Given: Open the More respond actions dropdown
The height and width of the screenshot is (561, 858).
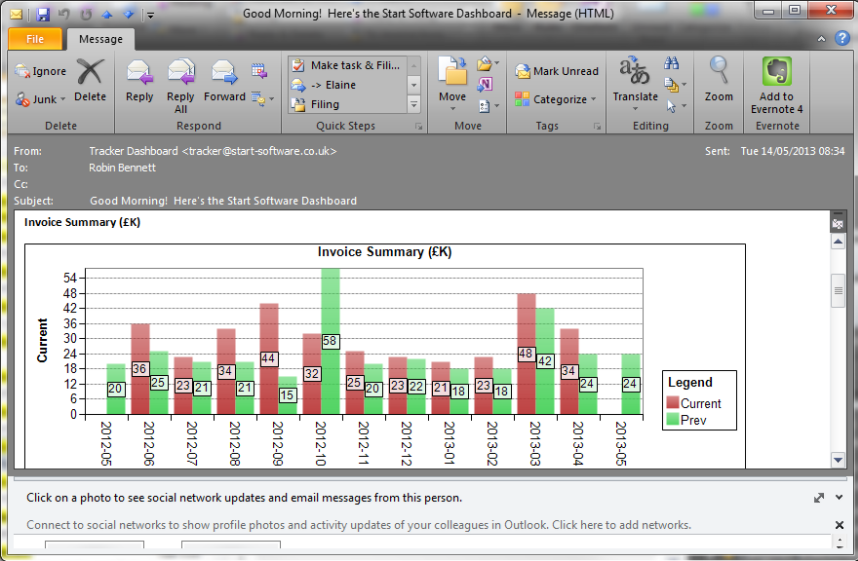Looking at the screenshot, I should click(262, 99).
